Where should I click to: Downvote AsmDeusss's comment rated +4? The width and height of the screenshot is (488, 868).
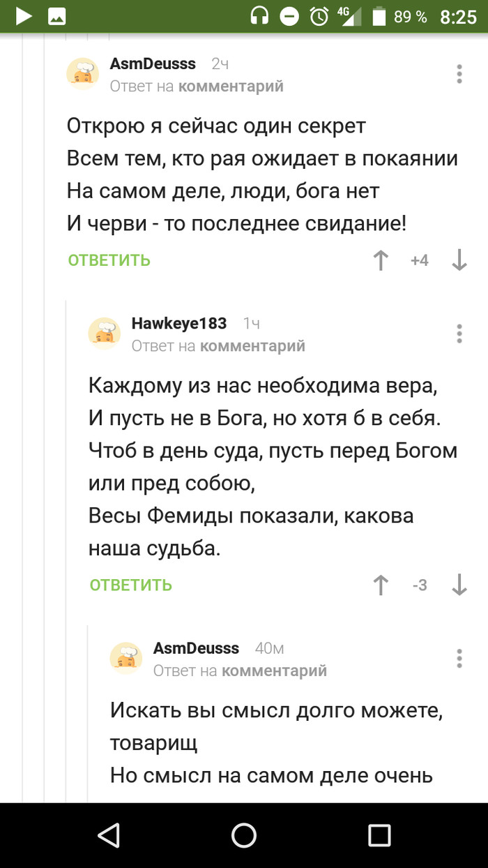click(x=459, y=261)
